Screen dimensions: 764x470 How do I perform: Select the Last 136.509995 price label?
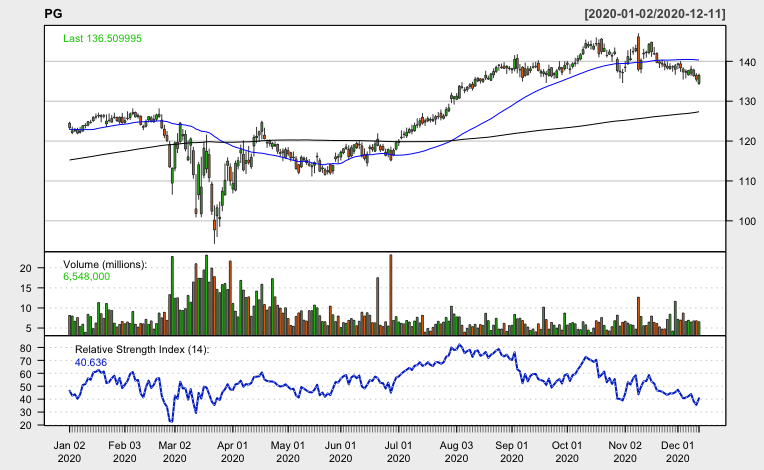[x=102, y=38]
